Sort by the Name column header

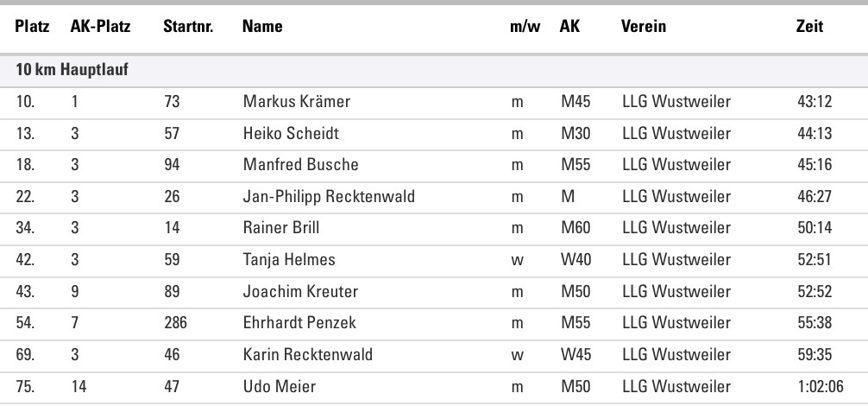(x=262, y=28)
